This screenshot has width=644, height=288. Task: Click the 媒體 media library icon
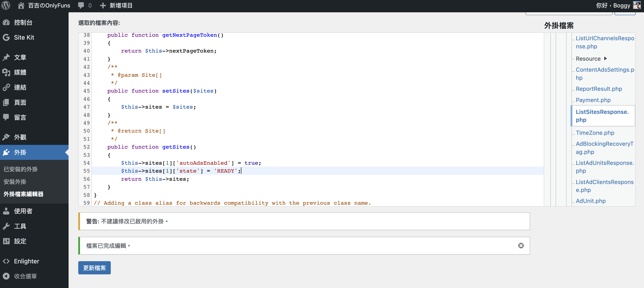[x=6, y=73]
